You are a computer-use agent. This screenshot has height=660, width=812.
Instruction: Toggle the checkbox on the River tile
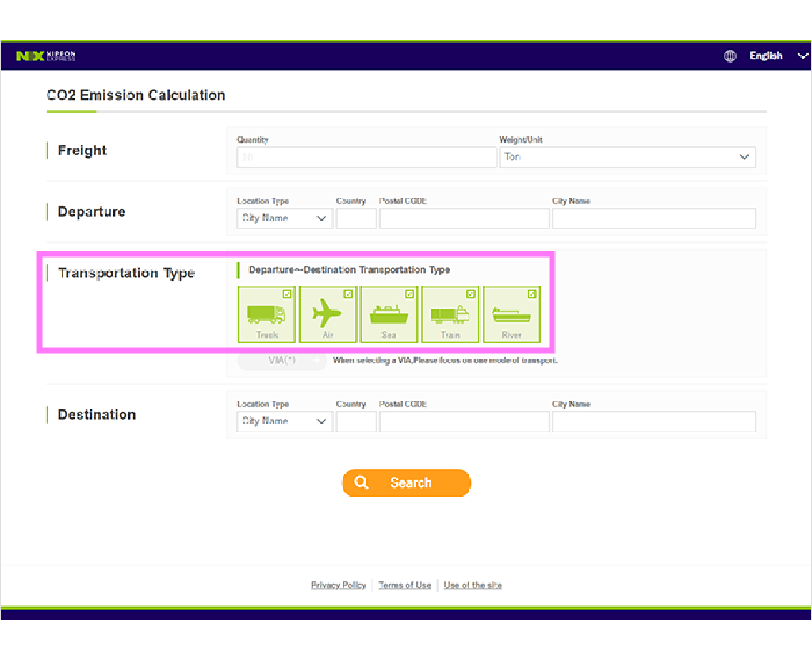tap(532, 294)
